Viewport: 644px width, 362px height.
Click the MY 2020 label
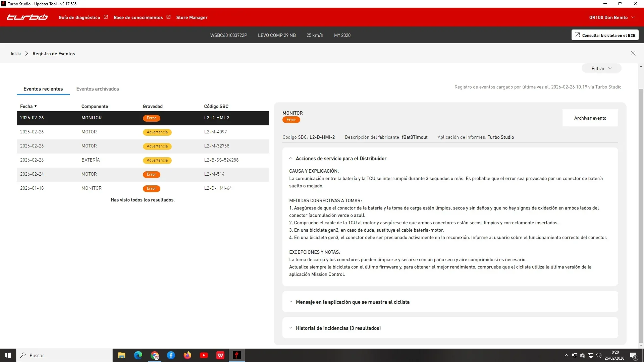[x=342, y=35]
